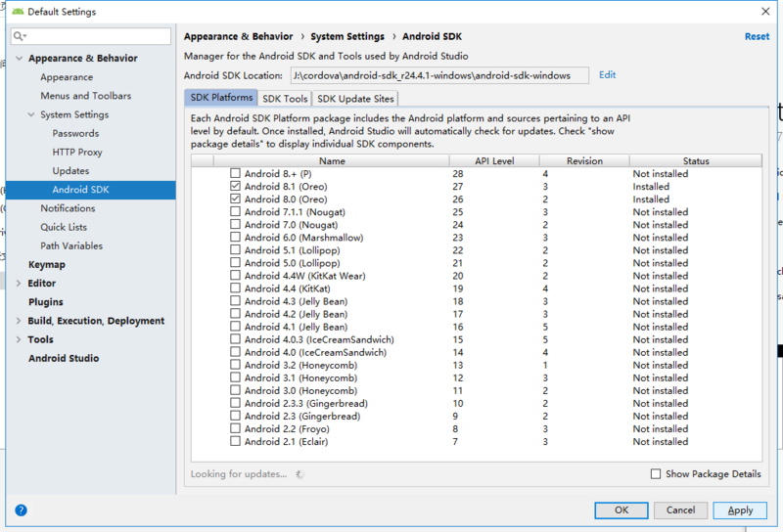This screenshot has width=783, height=532.
Task: Click the OK button
Action: coord(622,510)
